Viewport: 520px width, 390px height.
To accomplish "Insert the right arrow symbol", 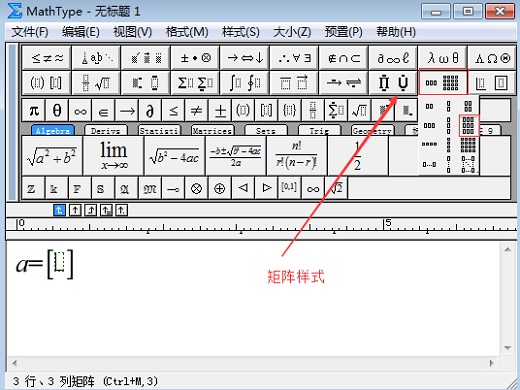I will tap(127, 110).
